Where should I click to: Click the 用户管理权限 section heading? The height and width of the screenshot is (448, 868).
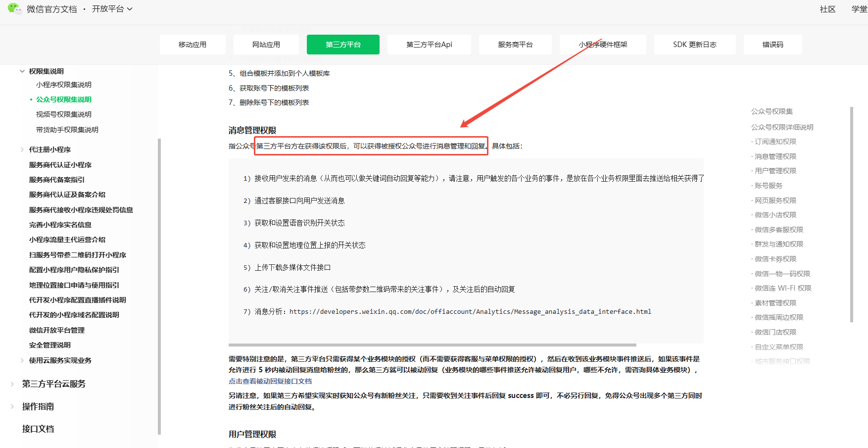coord(252,434)
